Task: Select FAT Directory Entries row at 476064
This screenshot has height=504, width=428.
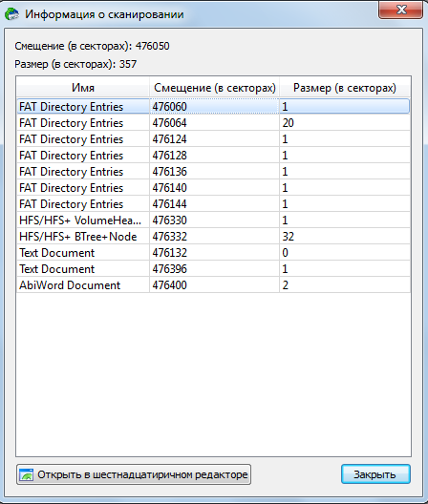Action: [213, 123]
